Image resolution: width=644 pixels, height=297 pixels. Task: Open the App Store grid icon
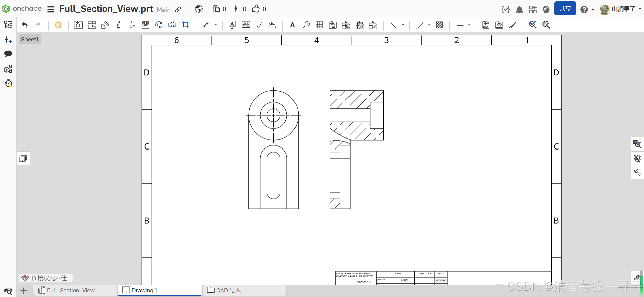pyautogui.click(x=533, y=9)
